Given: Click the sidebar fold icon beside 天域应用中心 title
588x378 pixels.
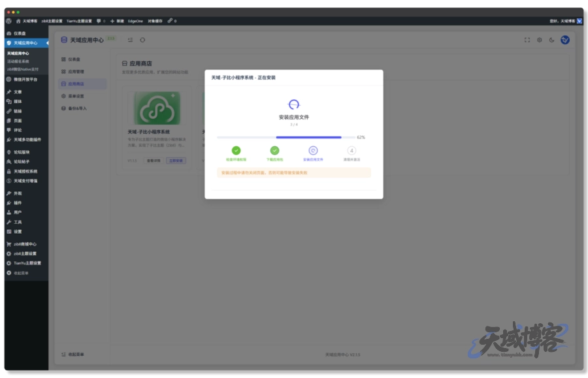Looking at the screenshot, I should click(x=130, y=40).
